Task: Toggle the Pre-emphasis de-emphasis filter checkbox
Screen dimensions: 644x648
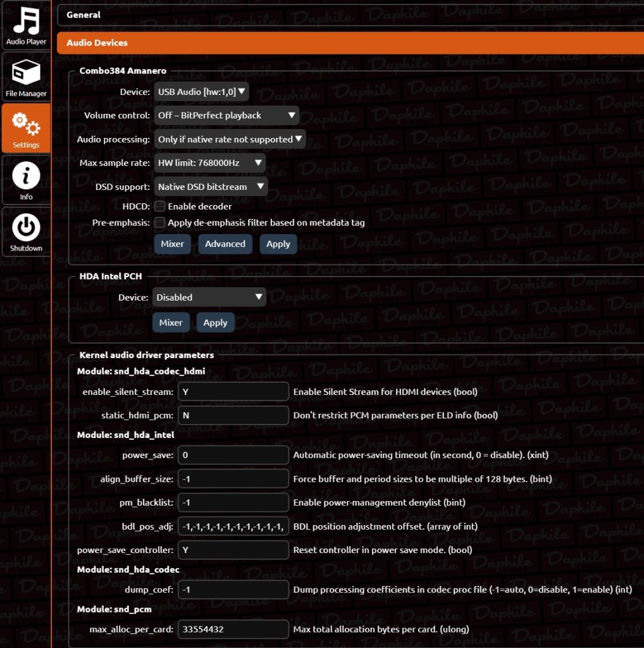Action: pos(160,223)
